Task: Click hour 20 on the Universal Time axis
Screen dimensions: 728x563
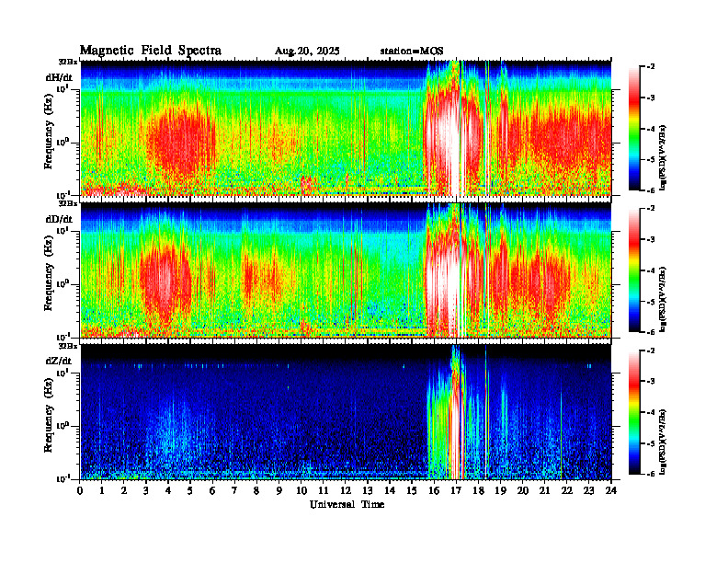Action: point(523,491)
